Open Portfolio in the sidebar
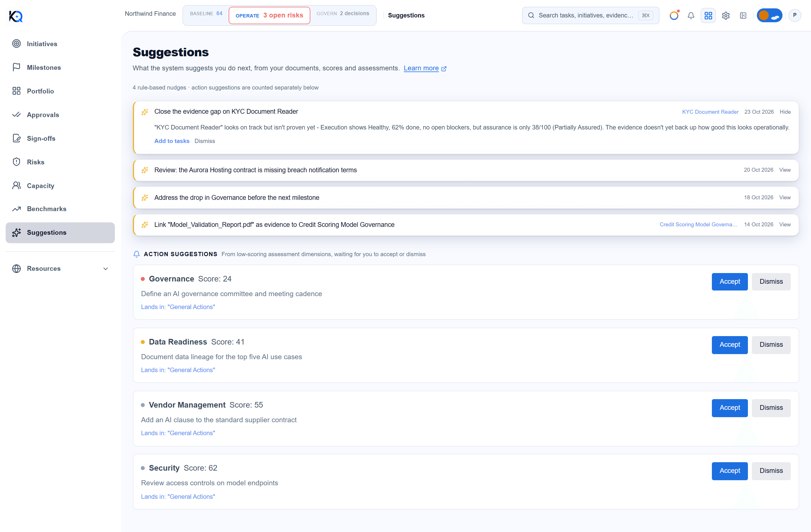The height and width of the screenshot is (532, 811). (60, 91)
